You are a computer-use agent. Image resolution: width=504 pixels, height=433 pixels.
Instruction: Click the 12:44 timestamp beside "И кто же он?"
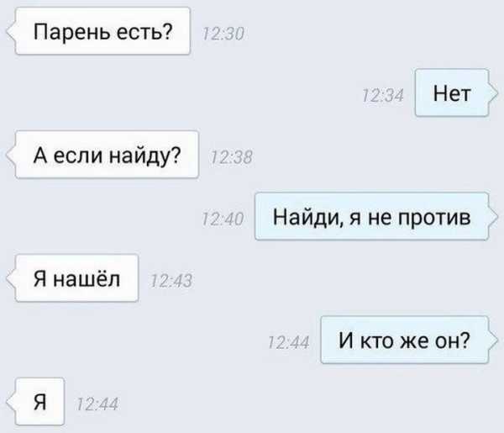289,342
